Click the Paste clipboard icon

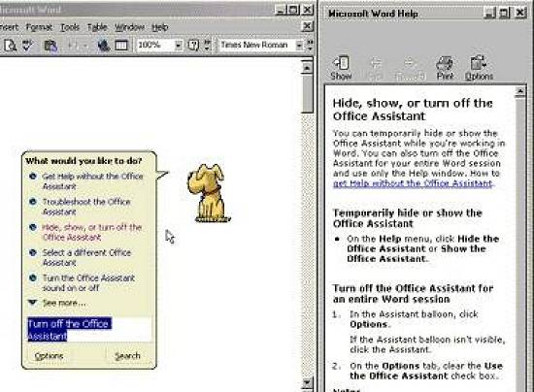click(50, 46)
